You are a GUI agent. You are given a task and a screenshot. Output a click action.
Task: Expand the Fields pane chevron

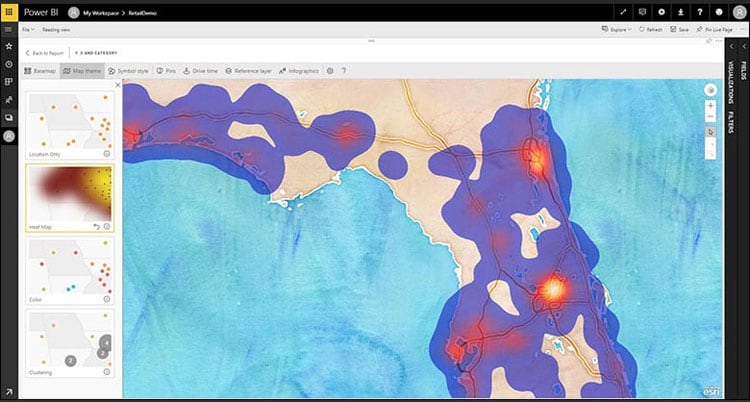click(x=744, y=46)
